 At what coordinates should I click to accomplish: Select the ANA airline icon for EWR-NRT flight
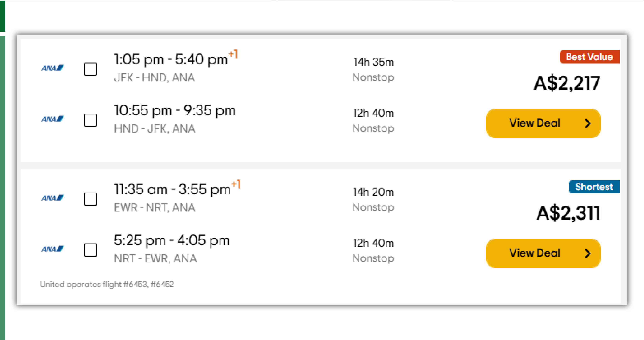point(52,198)
